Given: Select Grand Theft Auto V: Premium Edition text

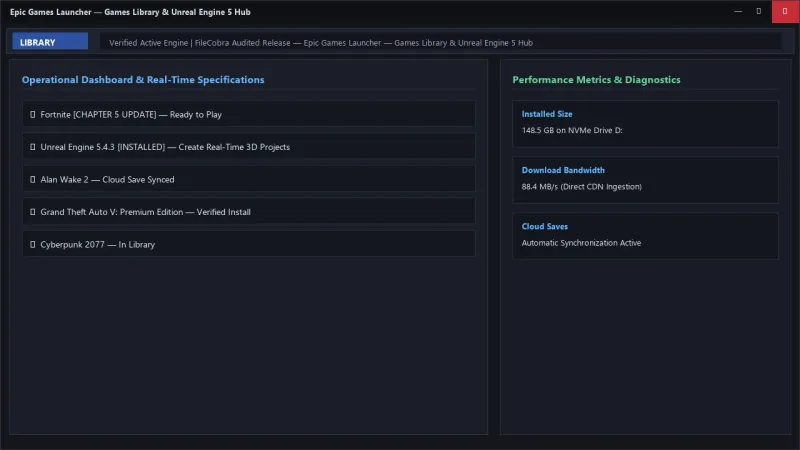Looking at the screenshot, I should [x=145, y=212].
